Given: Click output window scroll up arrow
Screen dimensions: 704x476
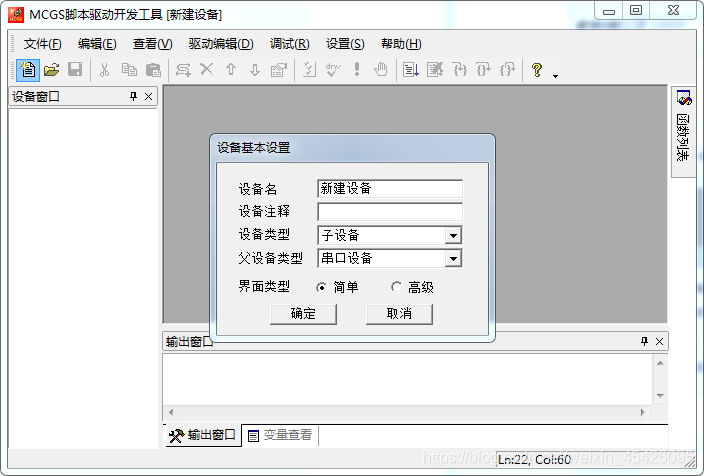Looking at the screenshot, I should [660, 363].
